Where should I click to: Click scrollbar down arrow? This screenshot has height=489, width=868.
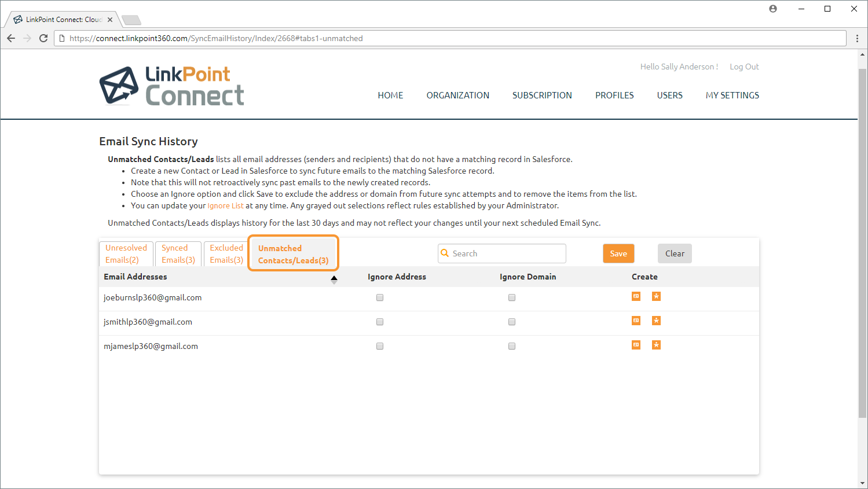click(x=862, y=483)
